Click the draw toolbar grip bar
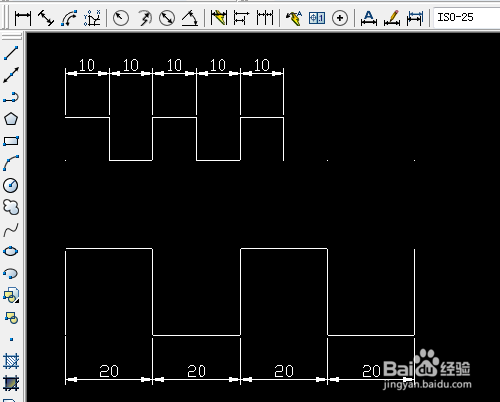The image size is (500, 402). (x=12, y=36)
